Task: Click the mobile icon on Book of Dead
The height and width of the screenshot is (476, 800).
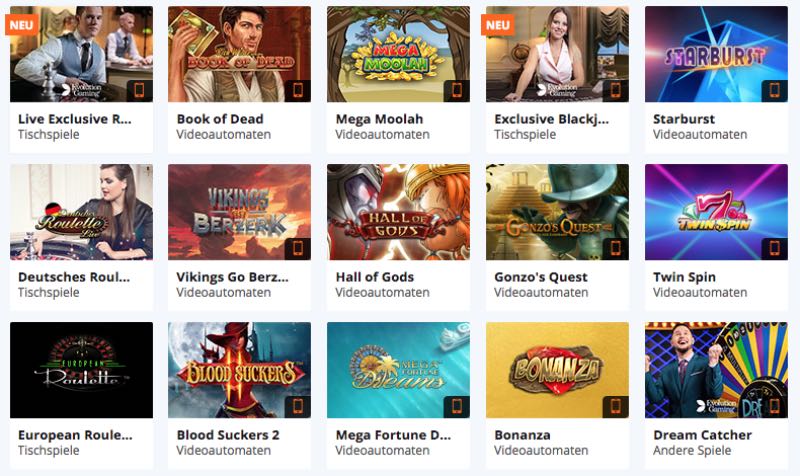Action: tap(298, 90)
